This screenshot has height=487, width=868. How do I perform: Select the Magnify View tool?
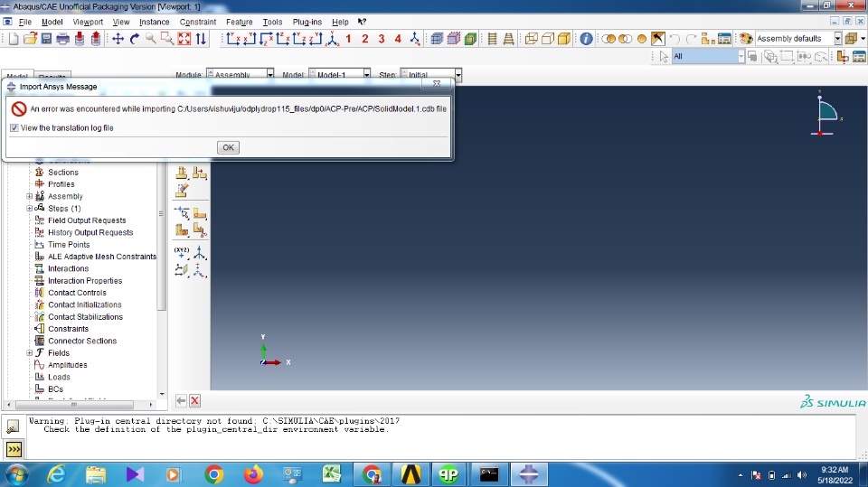point(151,39)
